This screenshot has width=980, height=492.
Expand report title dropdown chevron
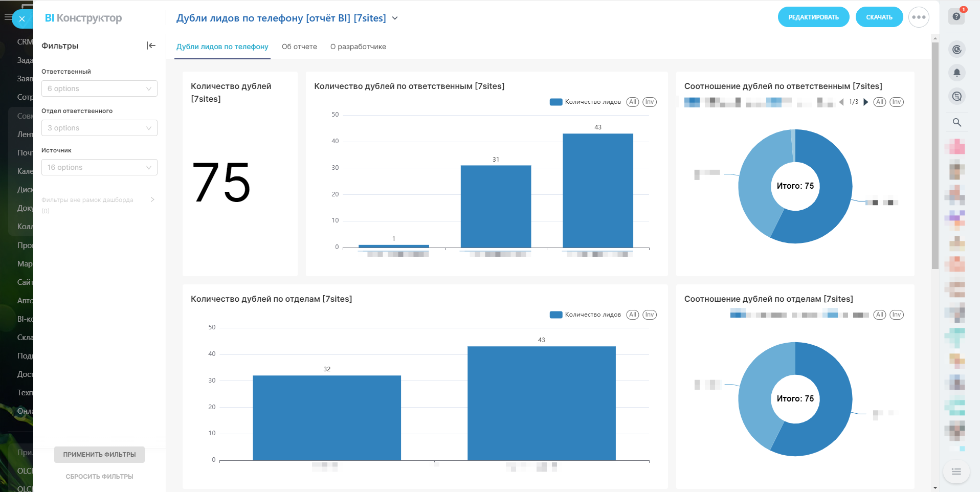tap(395, 18)
